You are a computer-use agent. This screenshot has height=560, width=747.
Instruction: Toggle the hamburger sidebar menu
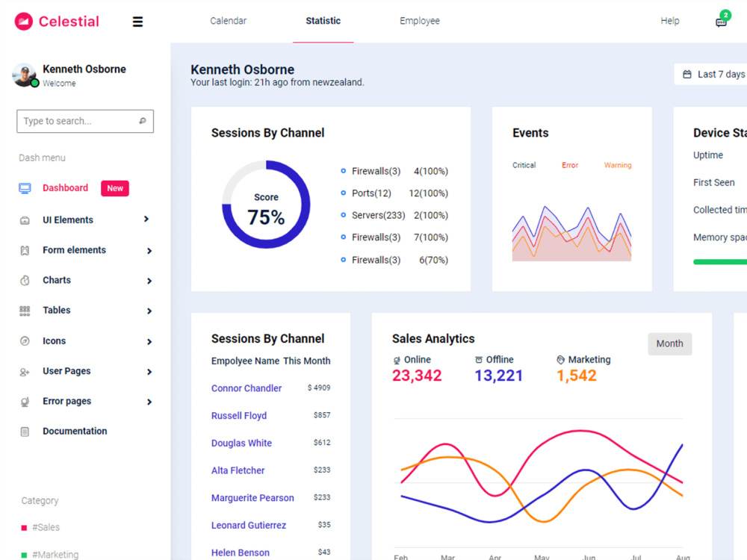[137, 22]
